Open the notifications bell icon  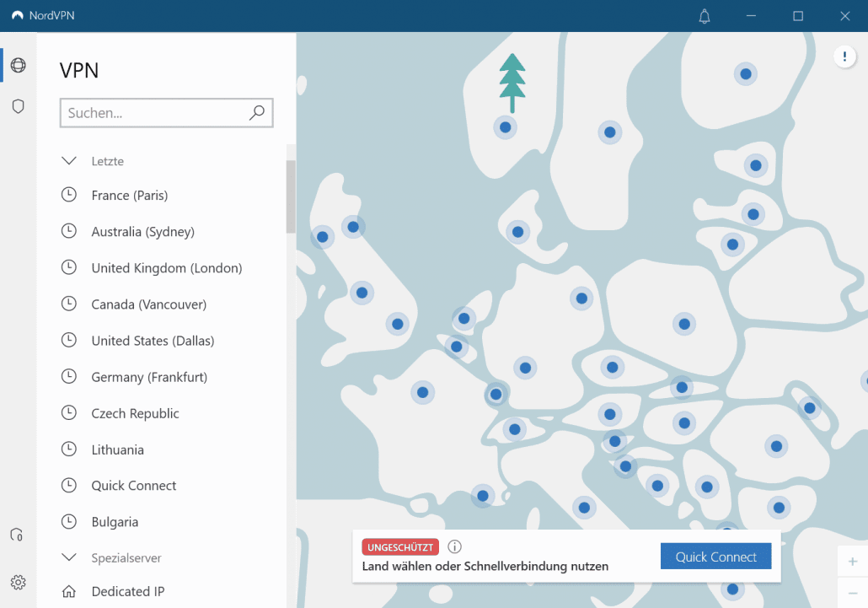705,16
